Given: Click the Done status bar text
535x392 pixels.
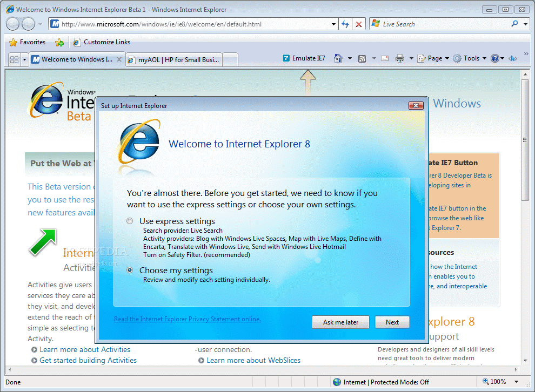Looking at the screenshot, I should pyautogui.click(x=13, y=382).
